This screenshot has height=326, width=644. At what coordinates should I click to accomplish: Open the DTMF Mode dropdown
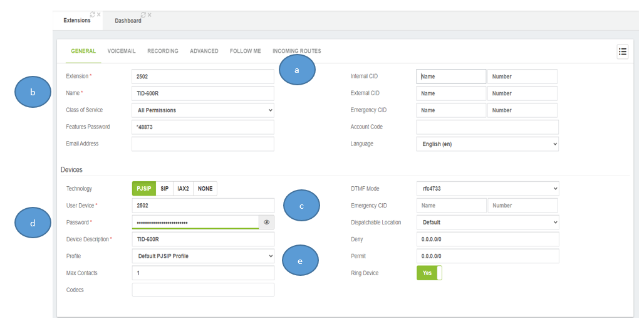point(488,189)
